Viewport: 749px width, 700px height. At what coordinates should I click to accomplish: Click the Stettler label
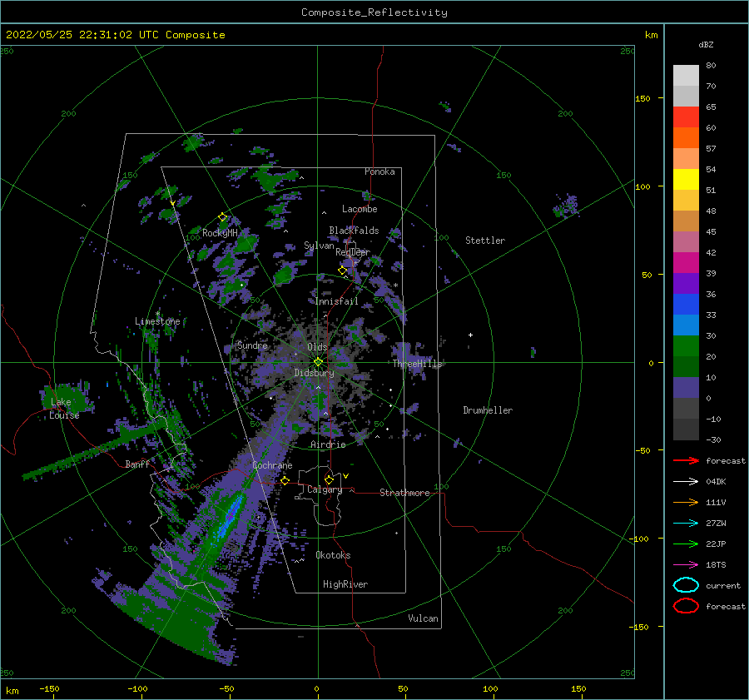(x=485, y=241)
